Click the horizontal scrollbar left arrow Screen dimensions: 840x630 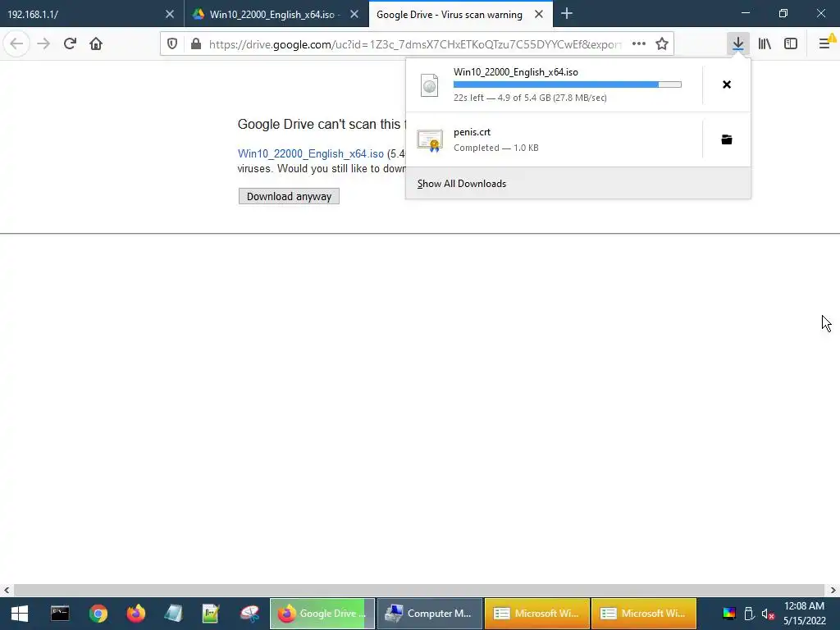(x=7, y=591)
